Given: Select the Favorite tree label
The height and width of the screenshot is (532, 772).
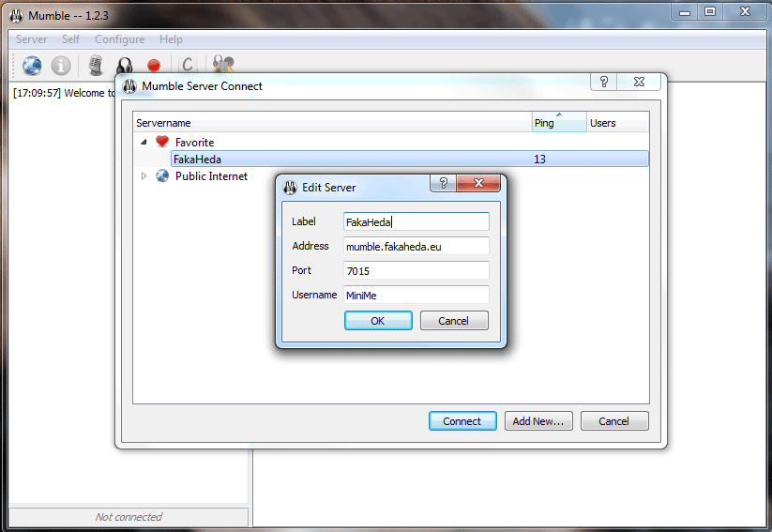Looking at the screenshot, I should click(195, 143).
